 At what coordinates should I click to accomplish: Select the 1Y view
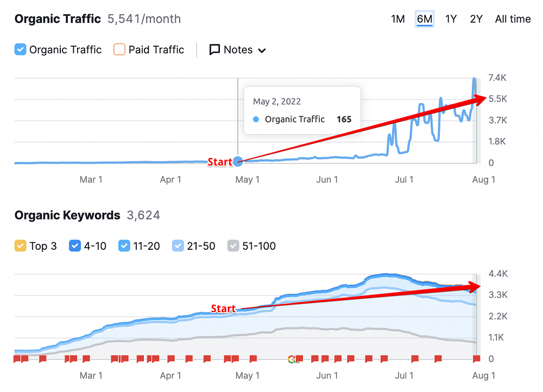point(451,18)
